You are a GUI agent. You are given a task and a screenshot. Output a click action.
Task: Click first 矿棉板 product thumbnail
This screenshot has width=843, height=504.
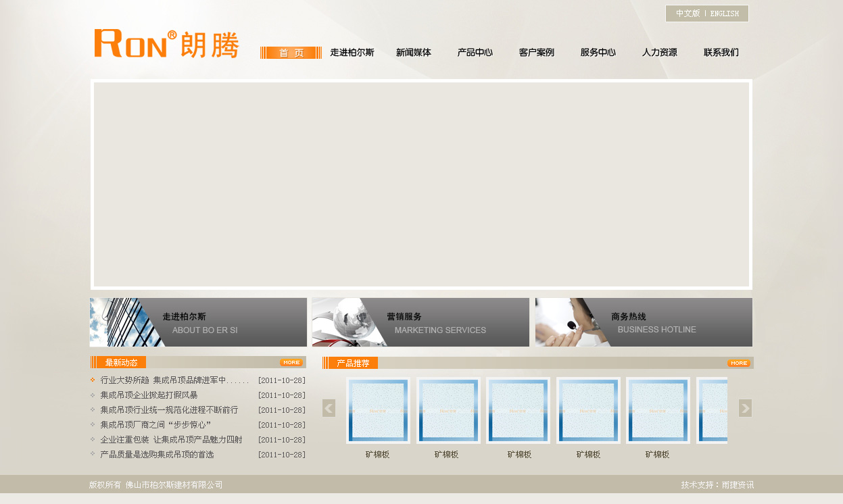click(x=378, y=410)
